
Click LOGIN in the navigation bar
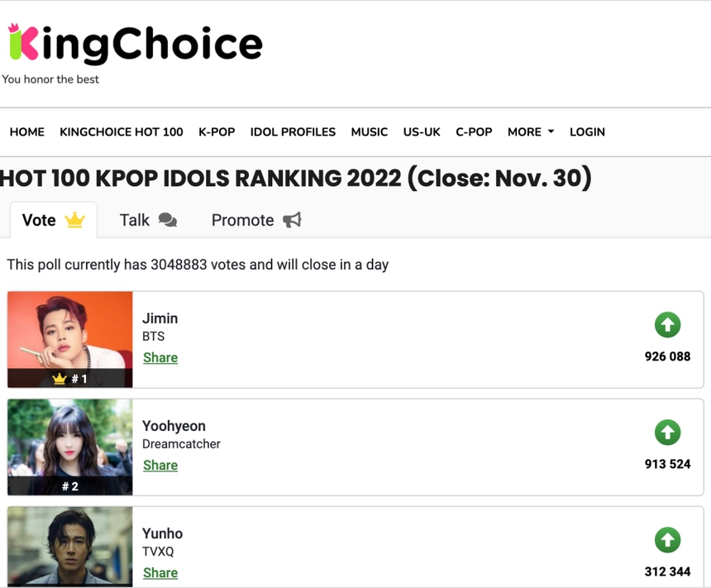pos(587,131)
